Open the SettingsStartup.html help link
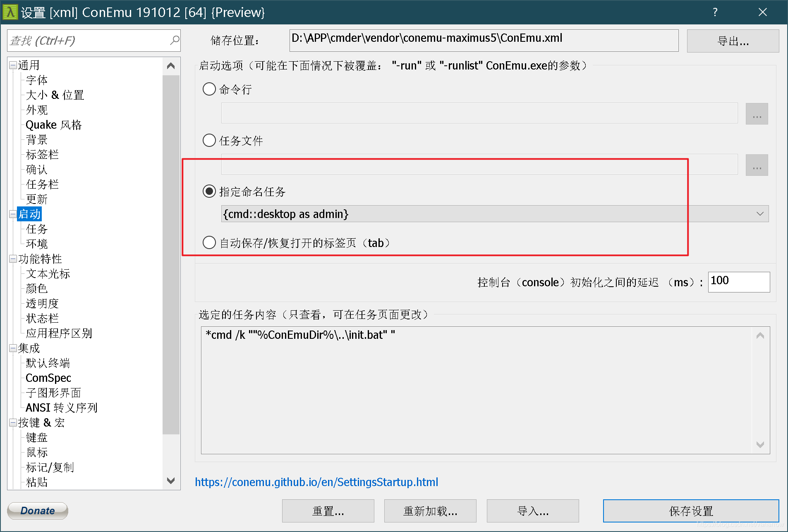Viewport: 788px width, 532px height. point(316,482)
